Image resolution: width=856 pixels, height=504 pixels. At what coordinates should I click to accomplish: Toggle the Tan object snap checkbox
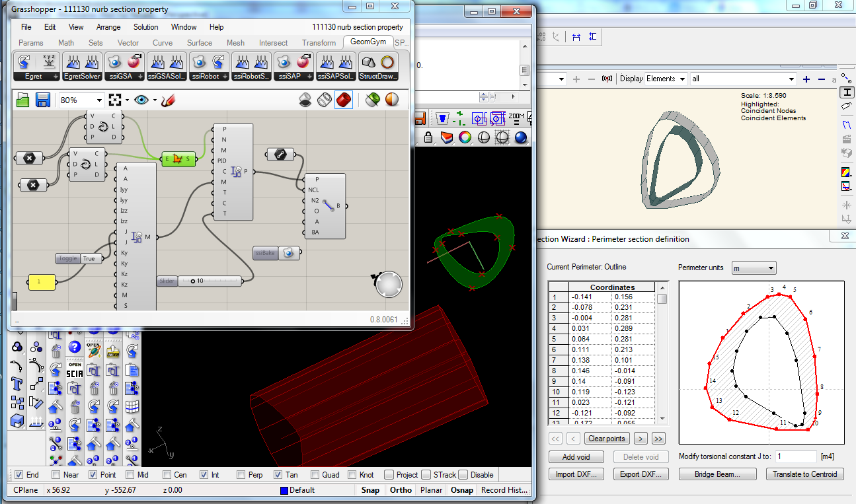pyautogui.click(x=278, y=474)
